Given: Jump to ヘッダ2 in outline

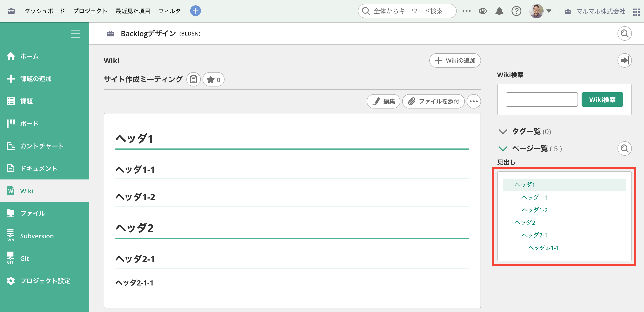Looking at the screenshot, I should click(x=525, y=223).
